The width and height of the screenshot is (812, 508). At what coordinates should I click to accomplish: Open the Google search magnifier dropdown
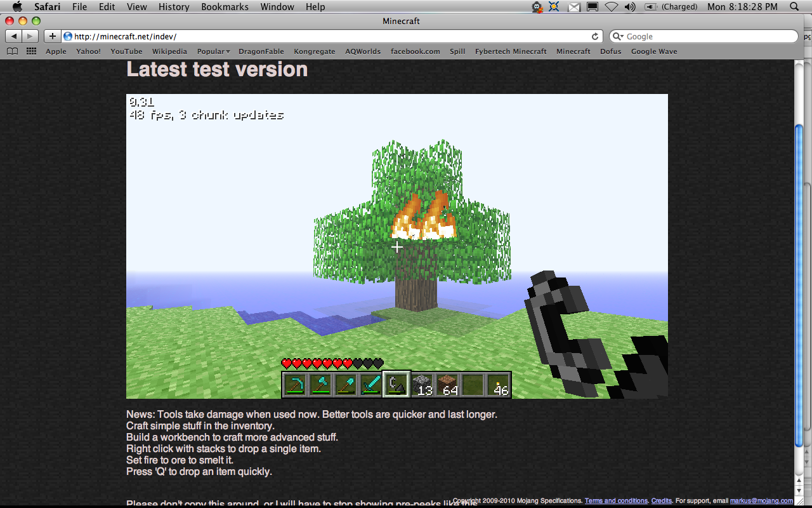point(618,36)
